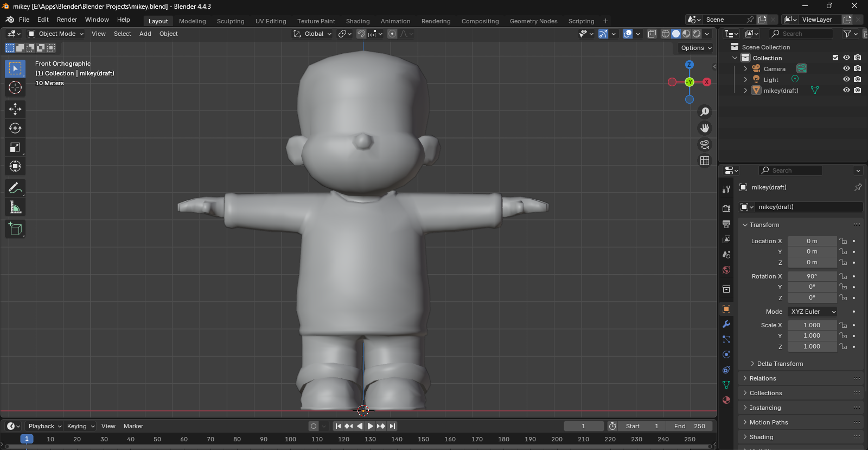The image size is (868, 450).
Task: Open the Render properties tab
Action: [726, 208]
